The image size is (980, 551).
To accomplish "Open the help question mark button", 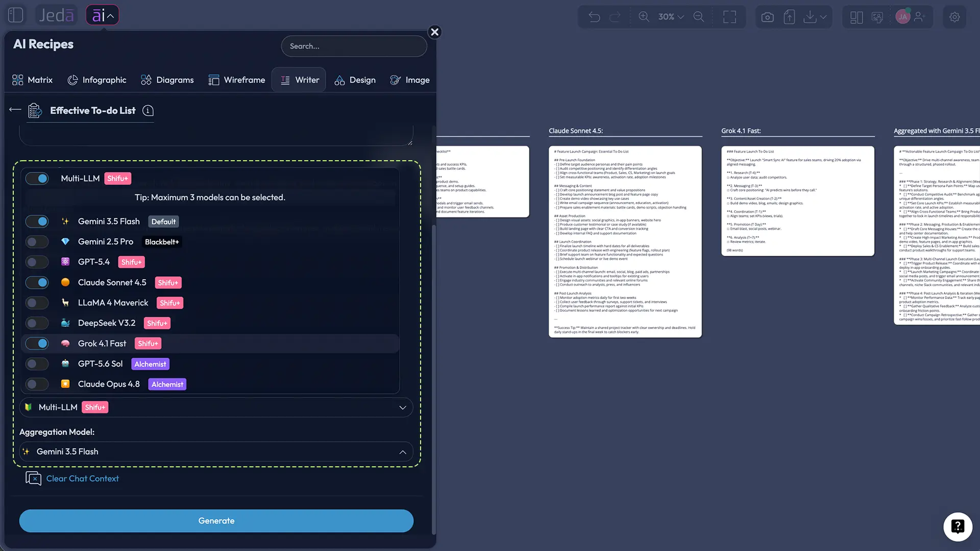I will click(958, 527).
